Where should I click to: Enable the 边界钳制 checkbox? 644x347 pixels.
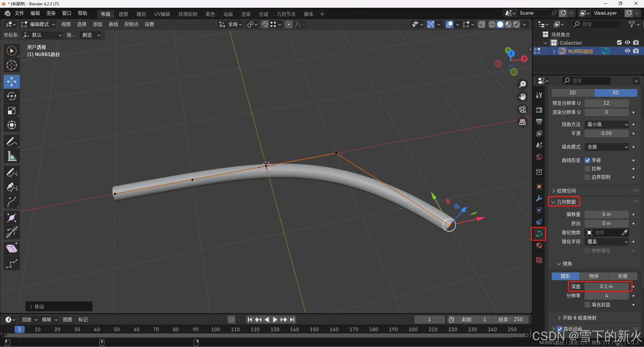coord(587,177)
